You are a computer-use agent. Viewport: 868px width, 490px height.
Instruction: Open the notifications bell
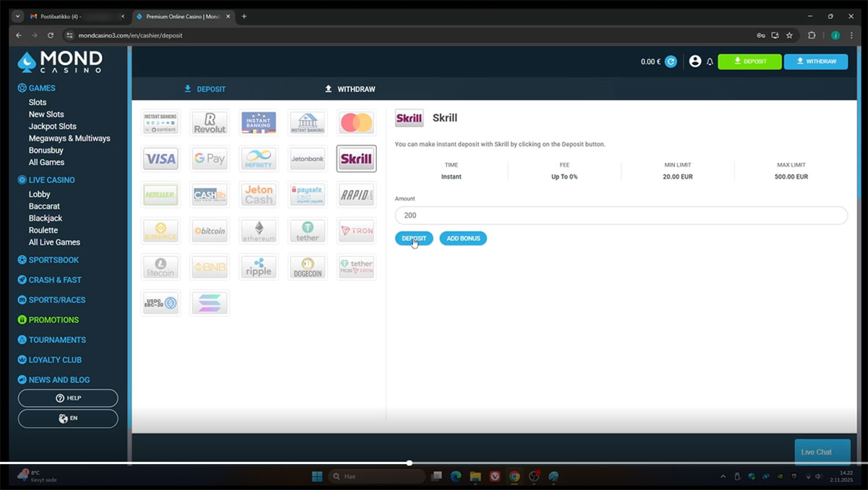point(710,62)
